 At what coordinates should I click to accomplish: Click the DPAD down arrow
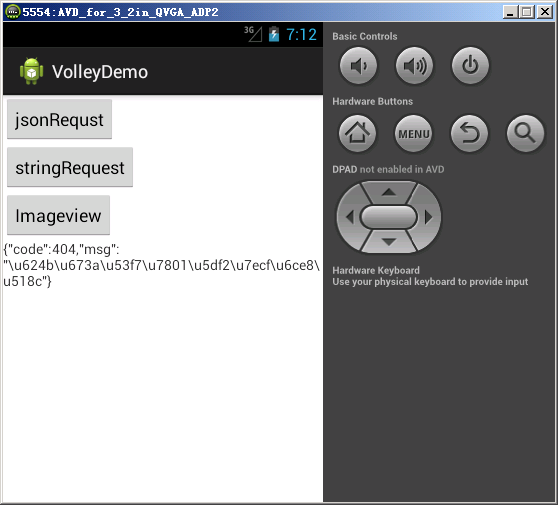(389, 242)
